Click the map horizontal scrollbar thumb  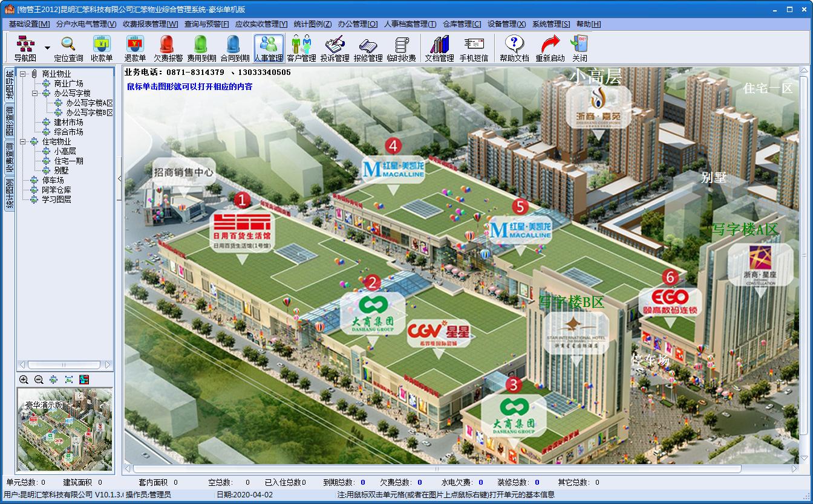(437, 469)
